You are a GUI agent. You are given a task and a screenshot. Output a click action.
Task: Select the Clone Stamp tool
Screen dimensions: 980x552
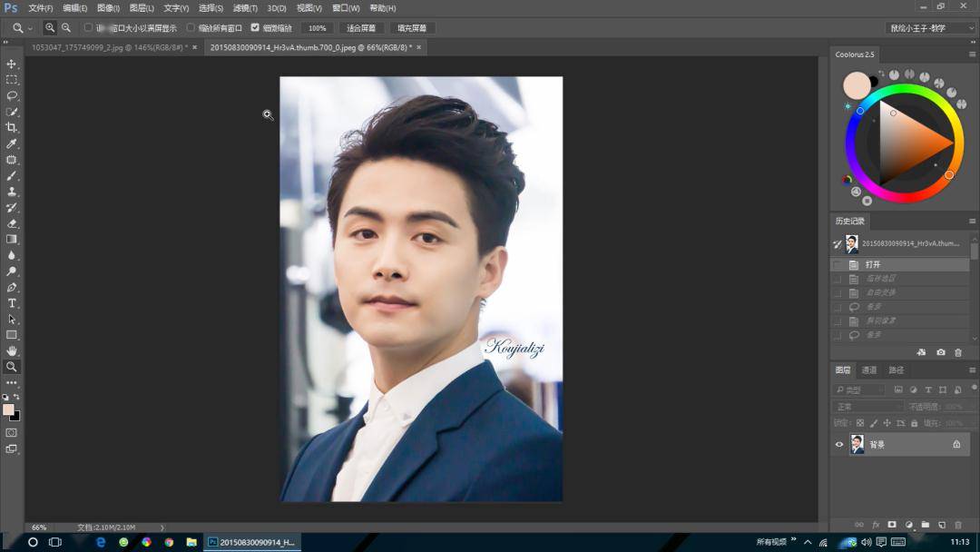(11, 192)
